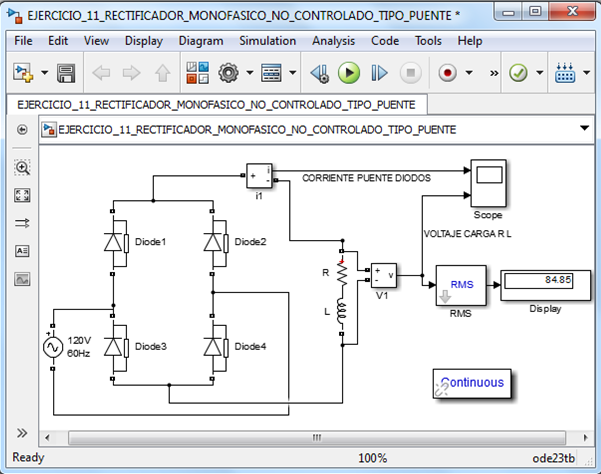This screenshot has width=601, height=474.
Task: Open the Library Browser icon
Action: click(x=197, y=73)
